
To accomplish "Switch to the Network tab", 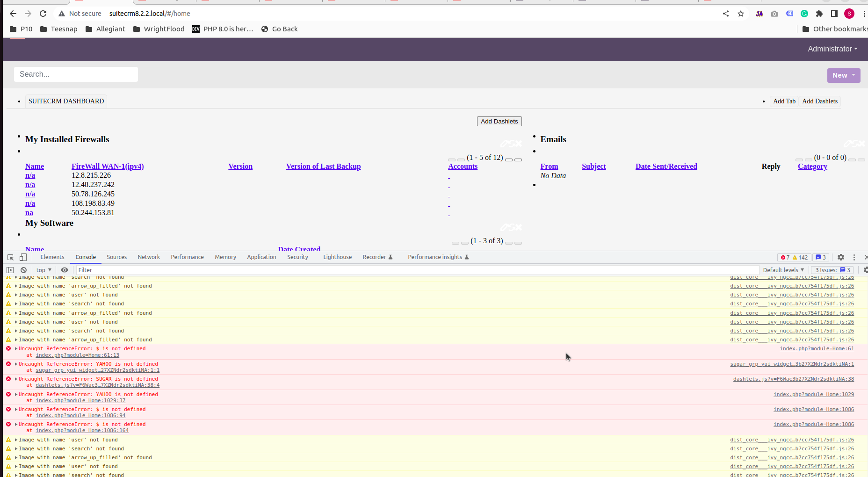I will click(148, 257).
